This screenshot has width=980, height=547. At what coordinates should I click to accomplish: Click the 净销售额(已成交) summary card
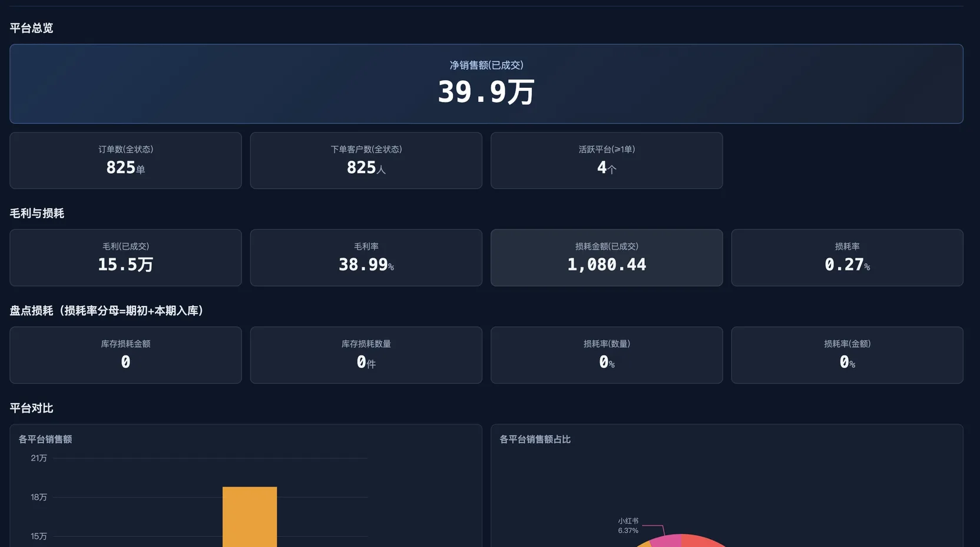pyautogui.click(x=486, y=84)
